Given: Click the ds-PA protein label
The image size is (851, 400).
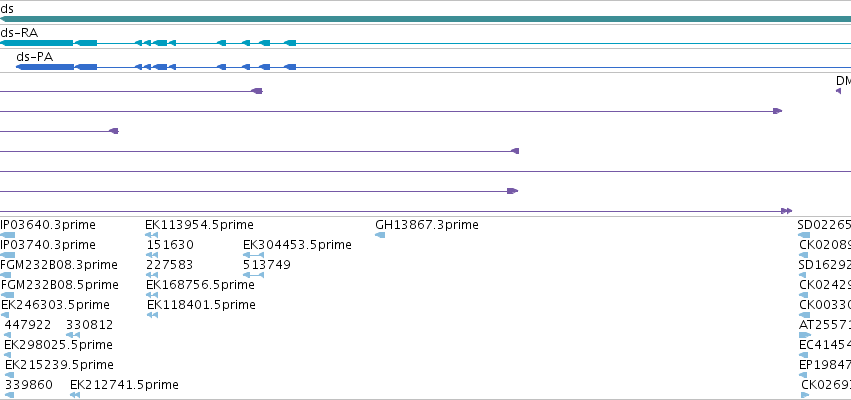Looking at the screenshot, I should [35, 56].
